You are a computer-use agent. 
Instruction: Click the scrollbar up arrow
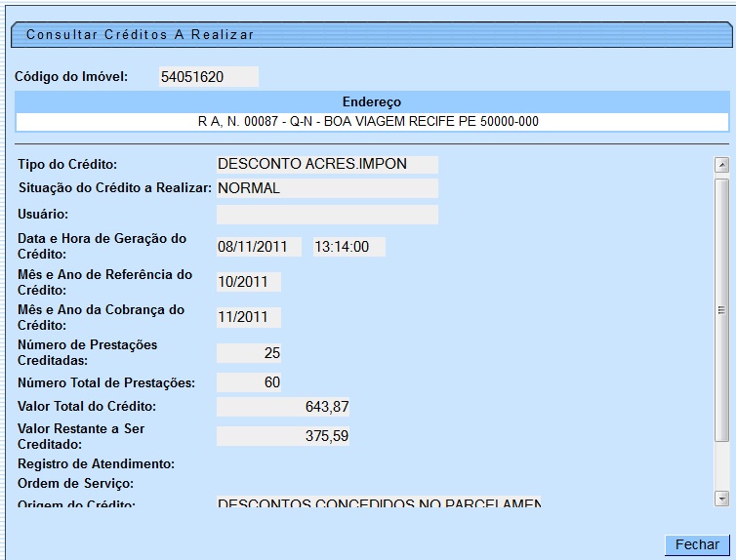(x=721, y=166)
